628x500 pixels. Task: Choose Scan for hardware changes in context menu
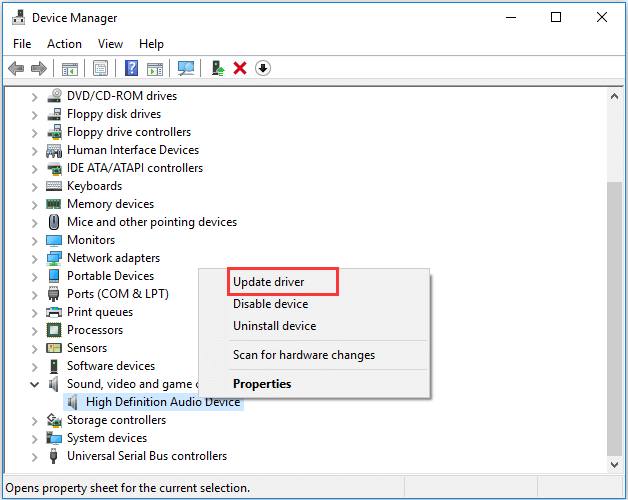pos(304,355)
